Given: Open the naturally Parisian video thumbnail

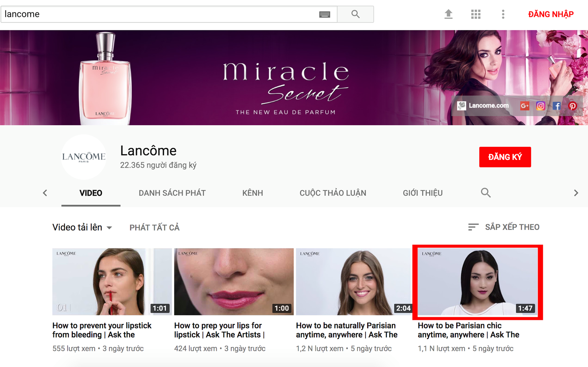Looking at the screenshot, I should click(x=354, y=282).
